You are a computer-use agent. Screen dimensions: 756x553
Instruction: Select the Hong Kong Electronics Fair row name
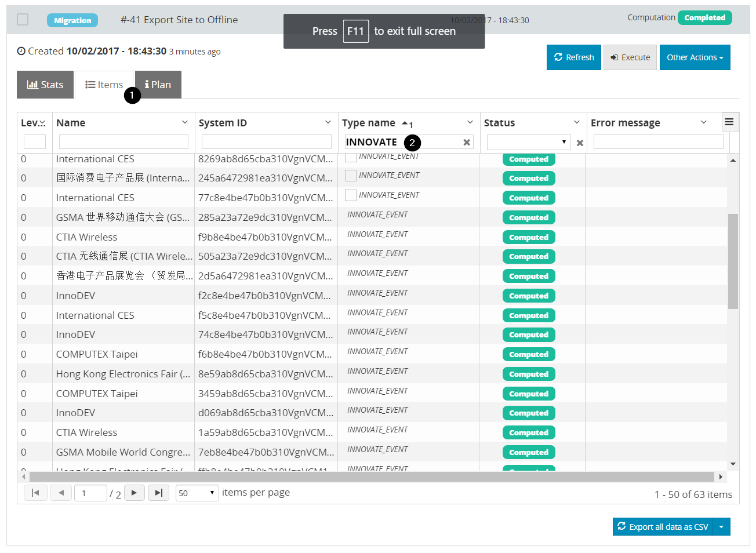[123, 374]
